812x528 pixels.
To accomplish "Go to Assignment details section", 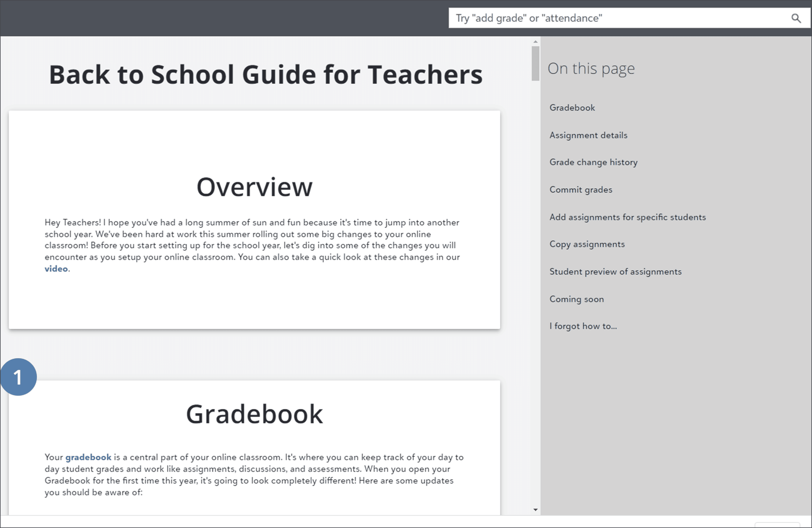I will 588,135.
